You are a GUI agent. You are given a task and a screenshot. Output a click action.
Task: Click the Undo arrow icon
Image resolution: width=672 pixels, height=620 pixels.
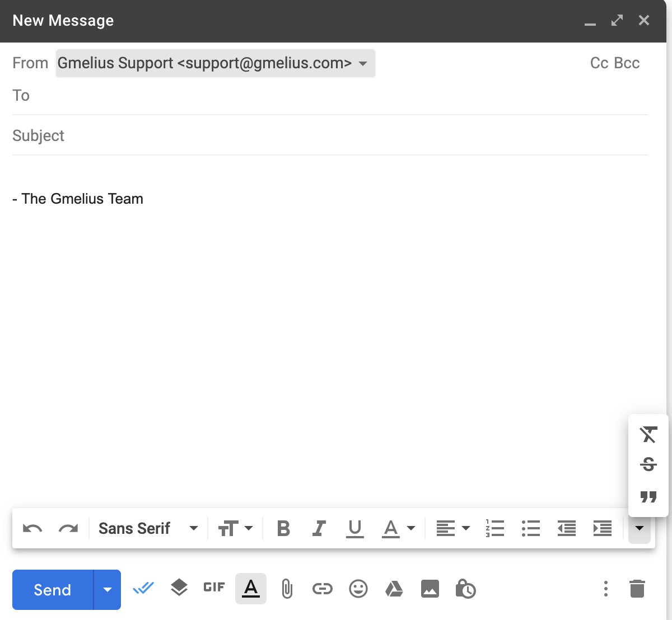pos(32,528)
